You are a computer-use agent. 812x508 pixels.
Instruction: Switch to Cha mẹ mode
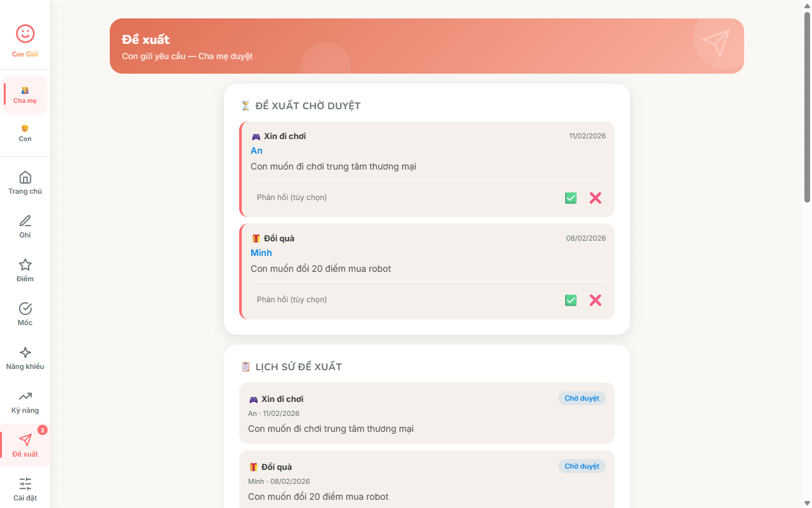pyautogui.click(x=25, y=95)
